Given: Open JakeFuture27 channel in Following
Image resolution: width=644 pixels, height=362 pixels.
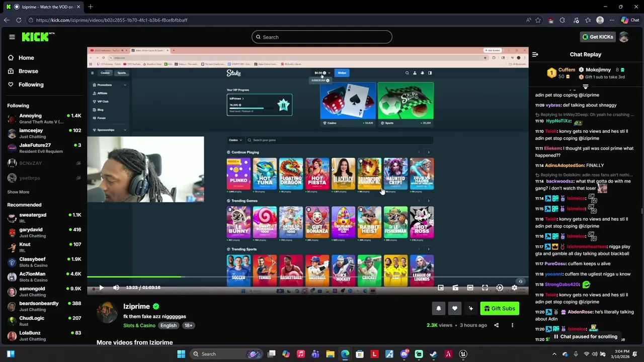Looking at the screenshot, I should (x=44, y=148).
